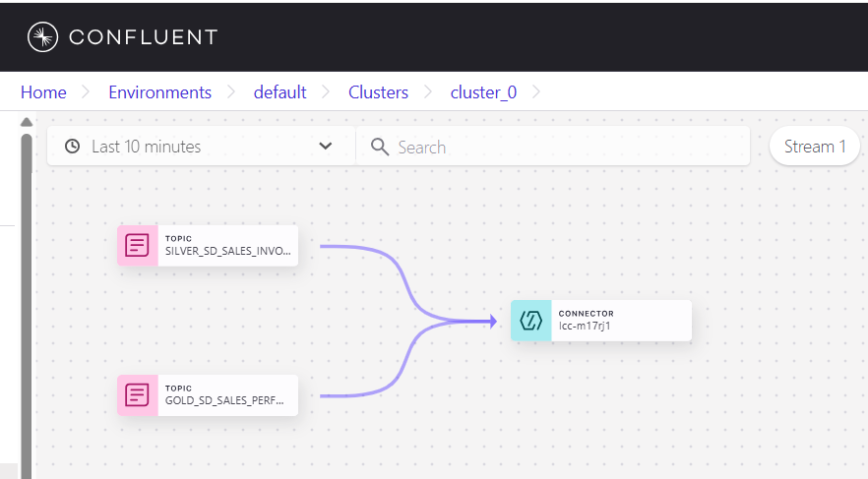Image resolution: width=868 pixels, height=479 pixels.
Task: Select the SILVER_SD_SALES_INVO topic icon
Action: [x=138, y=245]
